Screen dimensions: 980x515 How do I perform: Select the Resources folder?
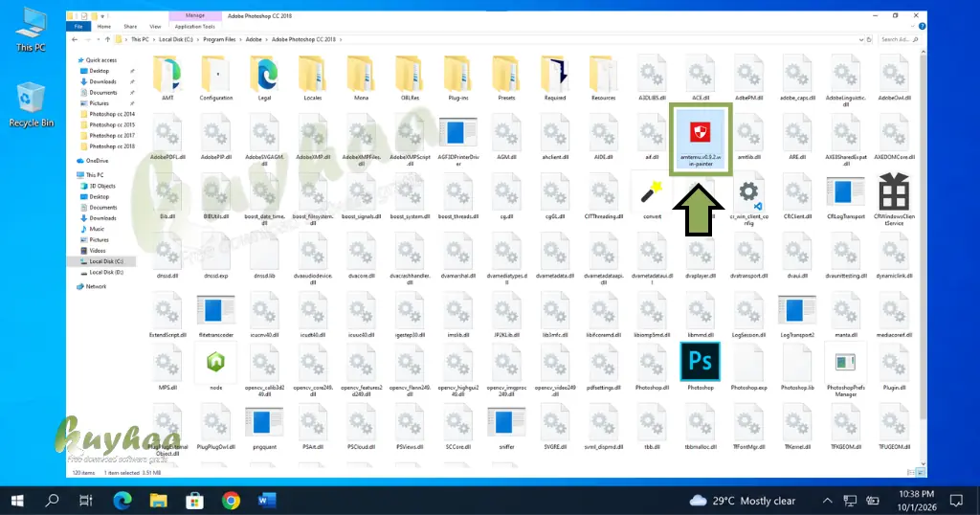point(603,78)
